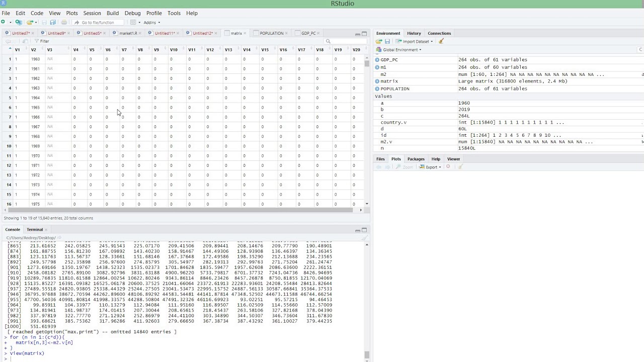Click the Save workspace icon in Environment pane
The image size is (644, 362).
click(x=387, y=41)
